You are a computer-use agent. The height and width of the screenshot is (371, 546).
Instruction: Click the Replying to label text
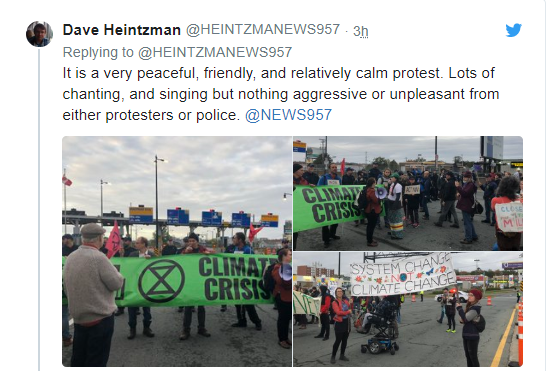(x=98, y=52)
